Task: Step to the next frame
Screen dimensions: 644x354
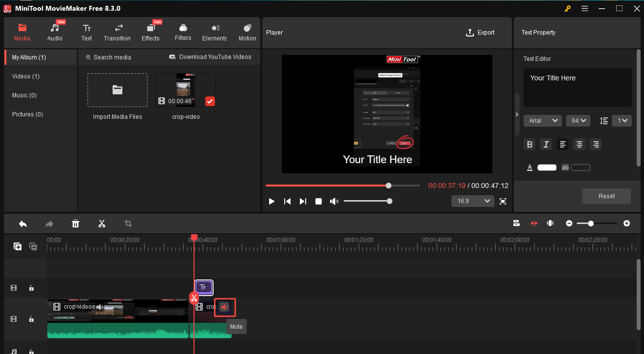Action: (303, 201)
